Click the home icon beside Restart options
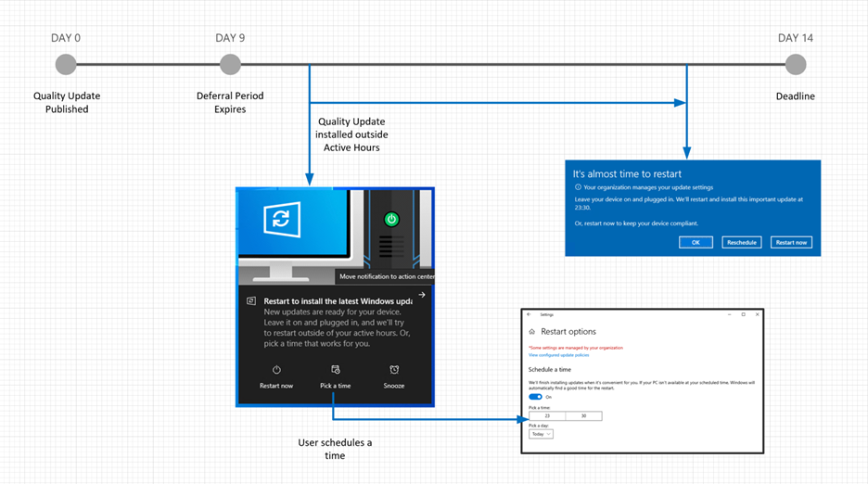The image size is (868, 484). click(531, 331)
